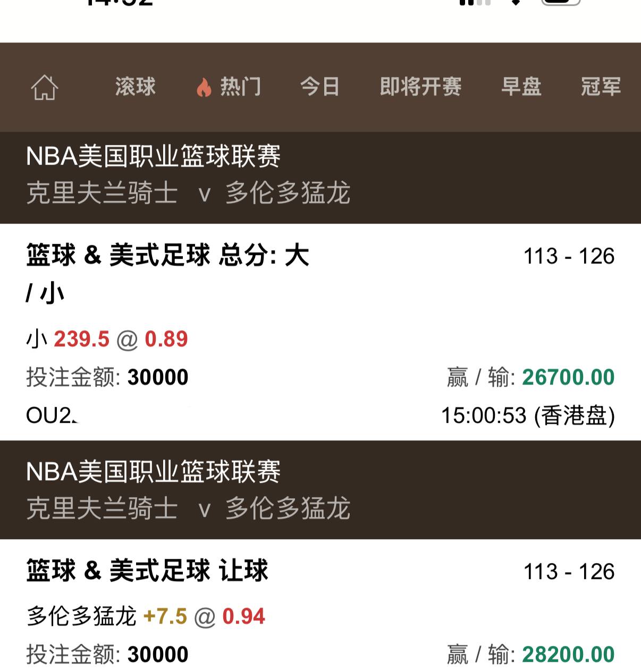Tap the second NBA美国职业篮球联赛 league header

click(x=153, y=472)
